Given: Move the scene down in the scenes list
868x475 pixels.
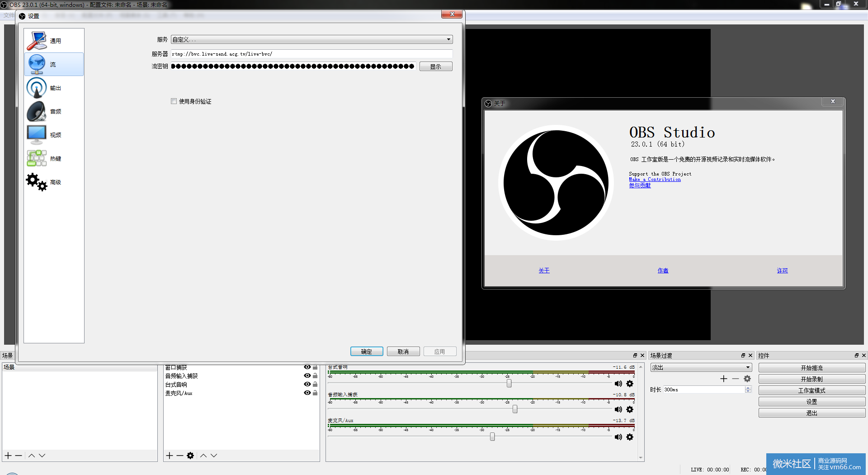Looking at the screenshot, I should point(42,456).
